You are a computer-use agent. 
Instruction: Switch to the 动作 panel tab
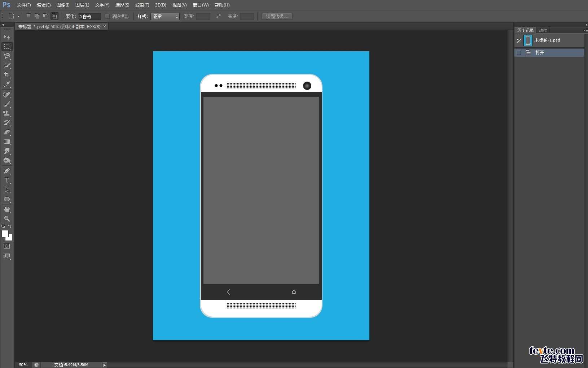click(543, 30)
